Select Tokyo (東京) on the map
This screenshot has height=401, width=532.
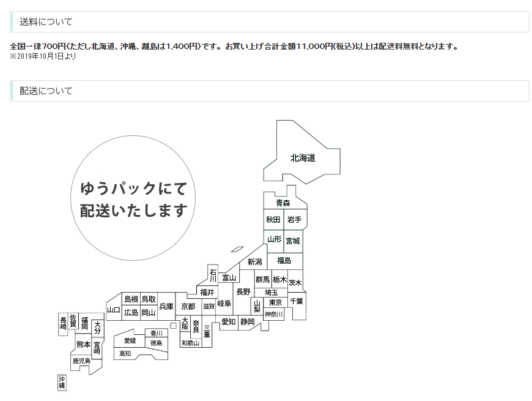click(x=275, y=302)
